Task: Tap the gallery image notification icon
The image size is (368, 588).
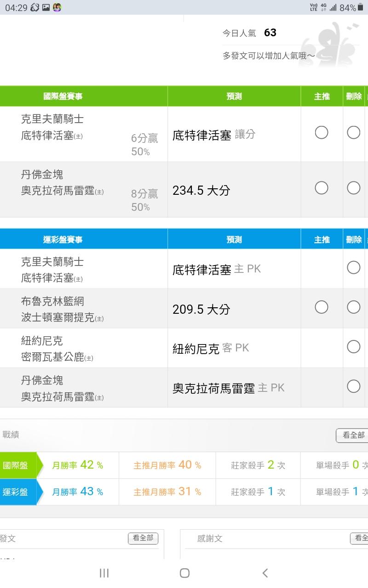Action: (46, 7)
